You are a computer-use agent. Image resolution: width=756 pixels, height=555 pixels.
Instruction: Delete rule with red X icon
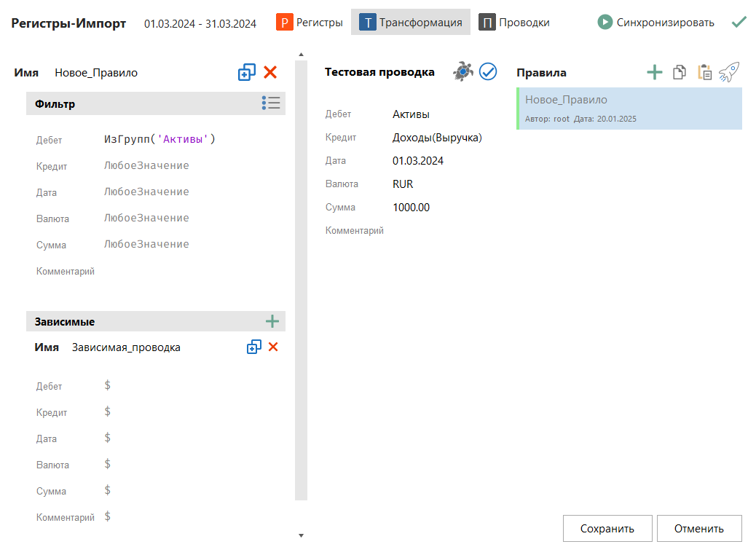[270, 72]
